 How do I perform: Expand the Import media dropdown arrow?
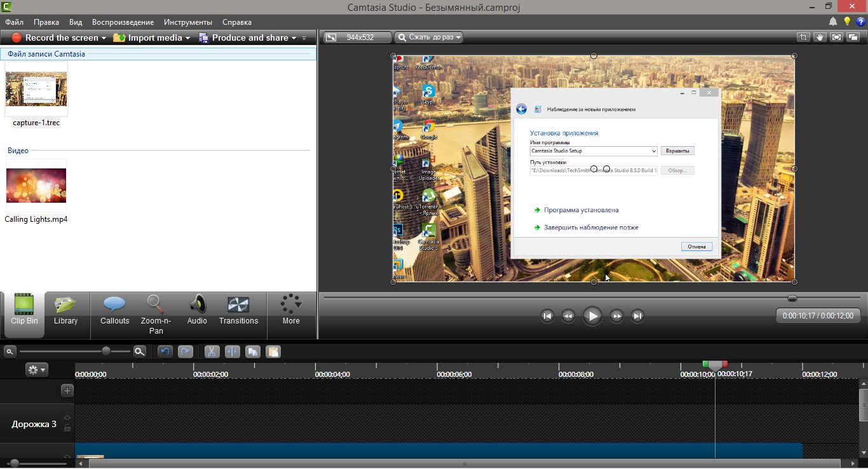[188, 38]
